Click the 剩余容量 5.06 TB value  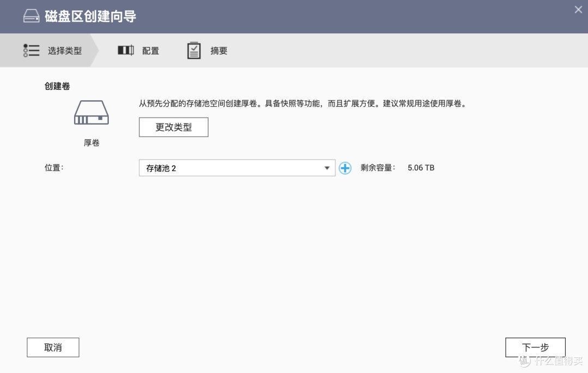(420, 168)
